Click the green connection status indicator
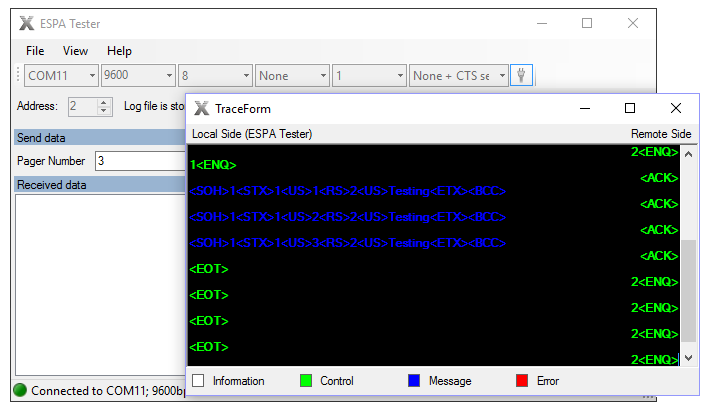Viewport: 715px width, 412px height. coord(20,390)
